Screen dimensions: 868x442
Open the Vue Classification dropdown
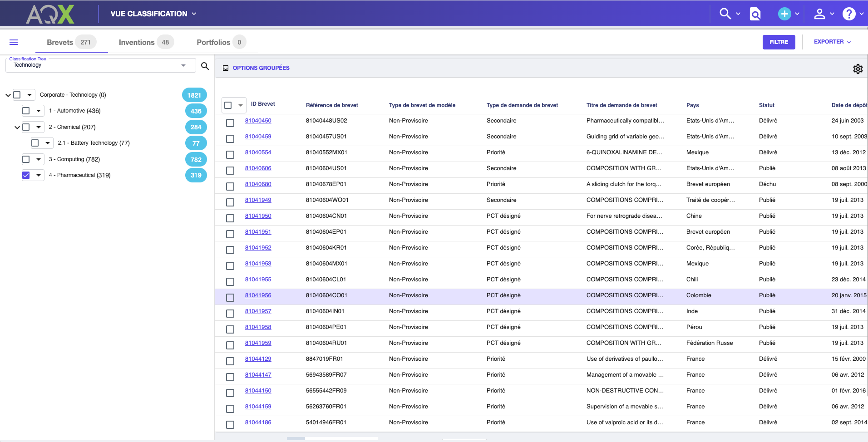tap(153, 14)
